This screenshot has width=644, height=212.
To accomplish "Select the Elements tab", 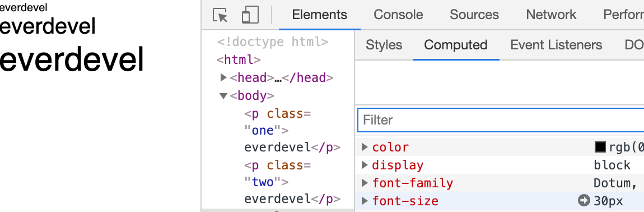I will pyautogui.click(x=320, y=15).
